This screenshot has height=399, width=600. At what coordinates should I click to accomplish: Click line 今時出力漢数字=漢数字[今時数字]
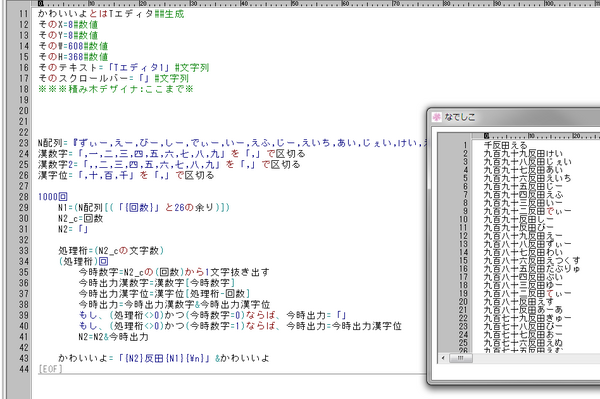coord(157,283)
